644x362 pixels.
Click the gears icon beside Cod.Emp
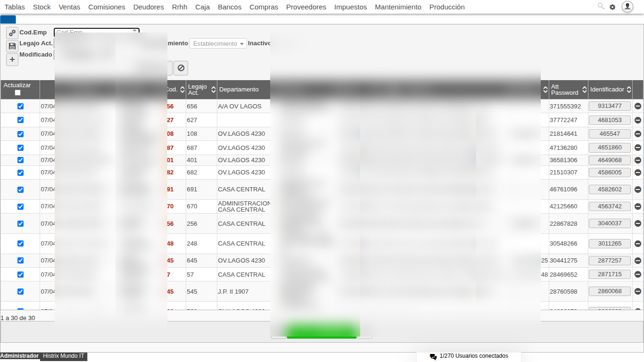coord(12,33)
